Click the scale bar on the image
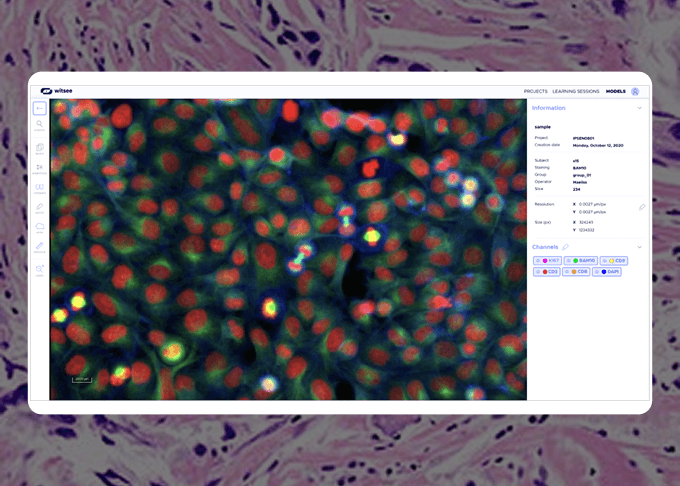 (x=82, y=379)
